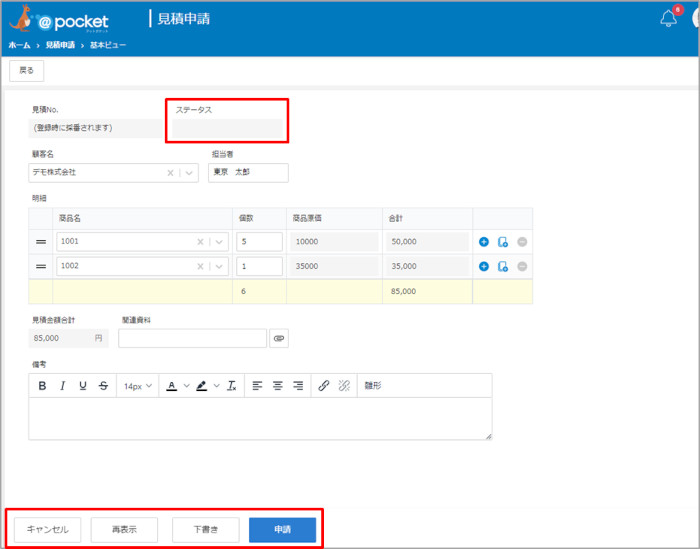The height and width of the screenshot is (549, 700).
Task: Open the notification bell
Action: point(668,18)
